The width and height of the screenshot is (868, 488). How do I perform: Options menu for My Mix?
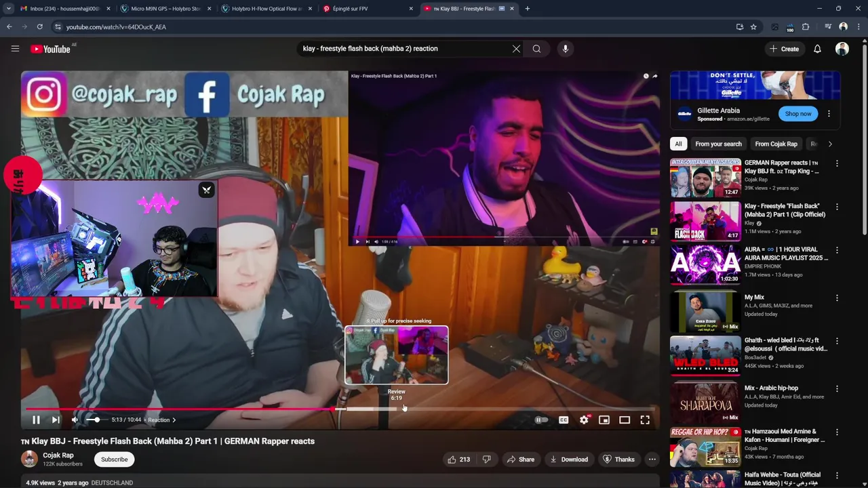837,298
